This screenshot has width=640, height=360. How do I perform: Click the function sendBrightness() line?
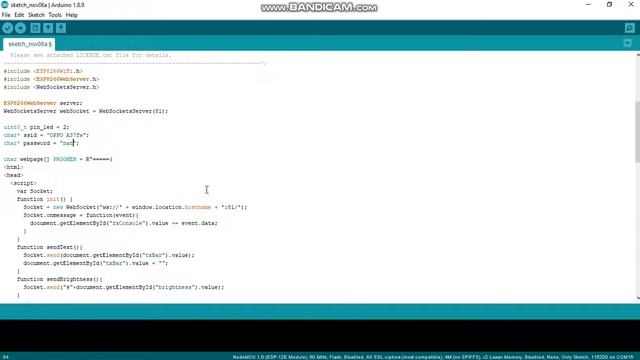[x=59, y=279]
